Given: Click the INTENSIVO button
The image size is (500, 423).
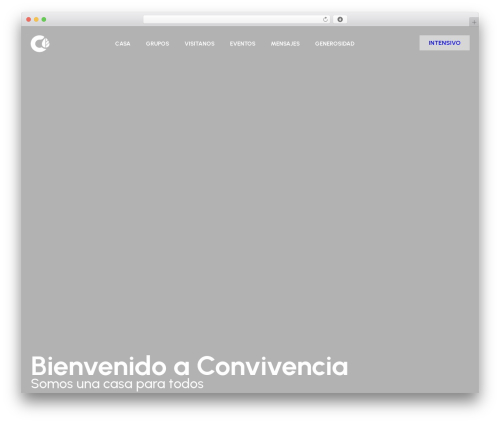Looking at the screenshot, I should coord(444,43).
